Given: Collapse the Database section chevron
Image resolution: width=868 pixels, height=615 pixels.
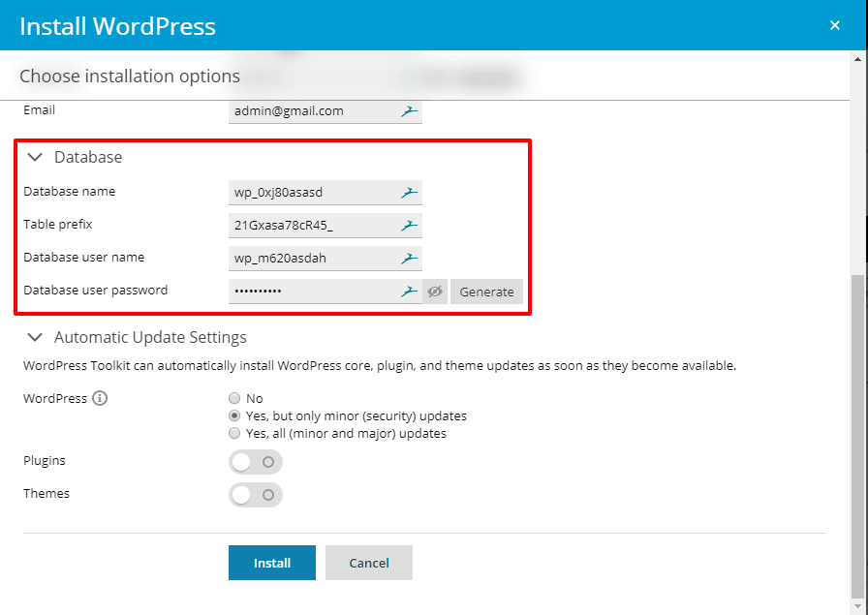Looking at the screenshot, I should point(35,157).
